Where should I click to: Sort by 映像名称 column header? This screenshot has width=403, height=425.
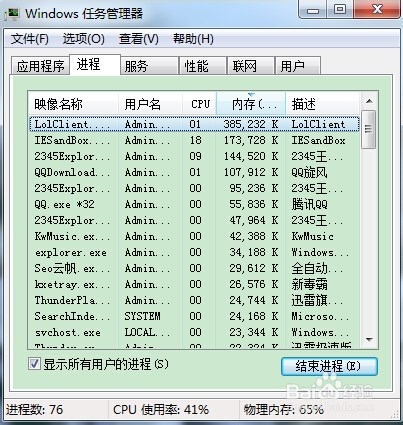coord(73,104)
